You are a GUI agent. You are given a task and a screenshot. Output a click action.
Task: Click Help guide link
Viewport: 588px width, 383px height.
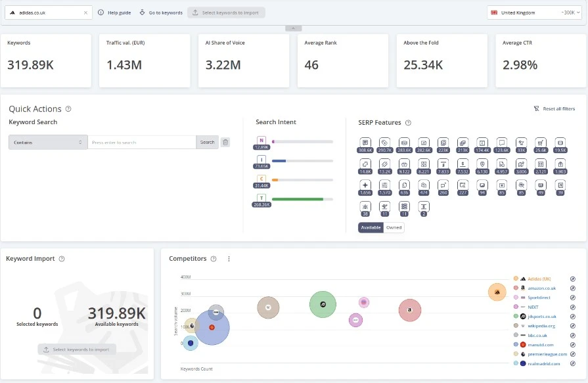click(114, 12)
